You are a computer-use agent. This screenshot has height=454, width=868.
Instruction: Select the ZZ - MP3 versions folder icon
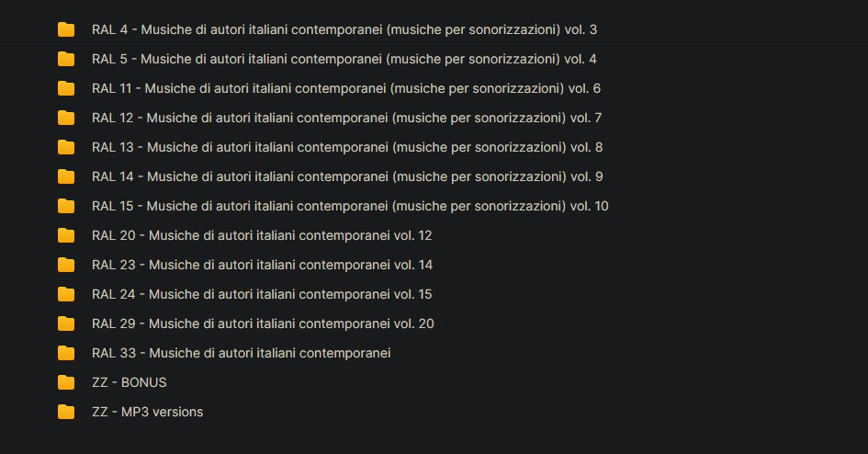(x=66, y=412)
